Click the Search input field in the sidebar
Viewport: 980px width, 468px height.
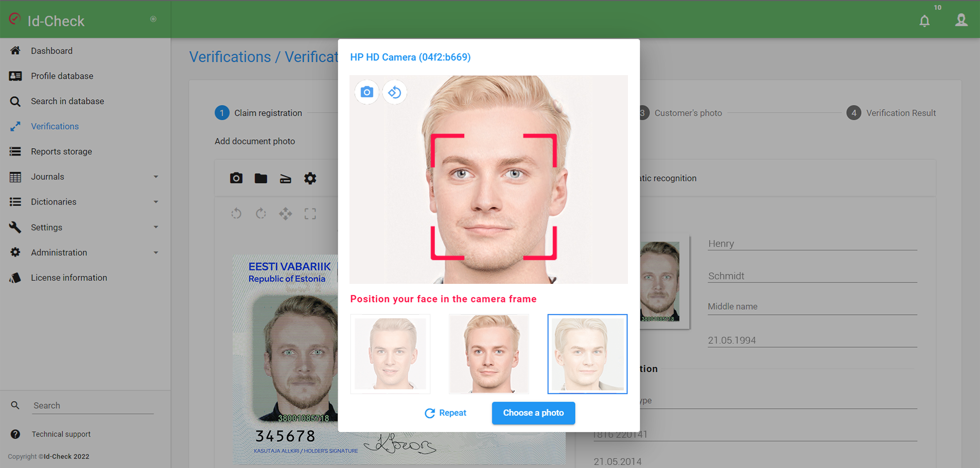[93, 405]
